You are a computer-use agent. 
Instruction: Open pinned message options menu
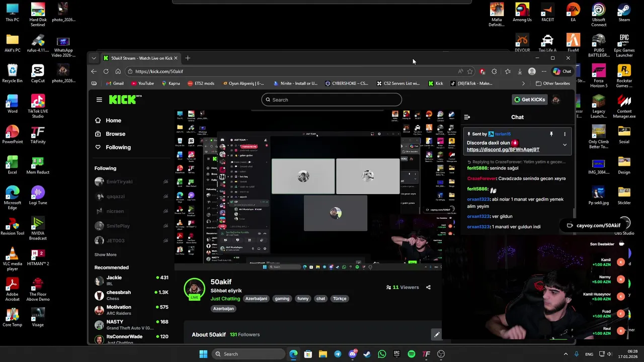[565, 134]
